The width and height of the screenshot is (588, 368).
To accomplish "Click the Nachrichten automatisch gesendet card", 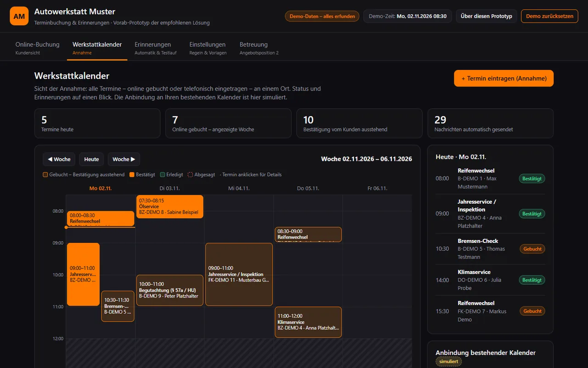I will click(x=491, y=123).
